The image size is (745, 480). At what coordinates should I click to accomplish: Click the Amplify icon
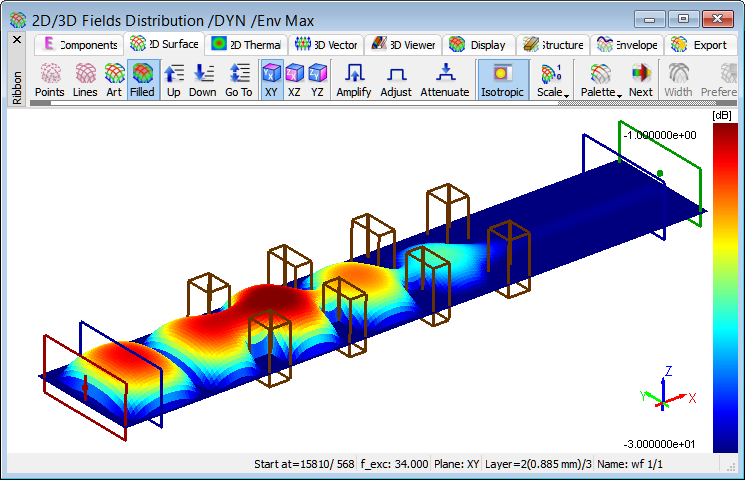click(x=354, y=80)
